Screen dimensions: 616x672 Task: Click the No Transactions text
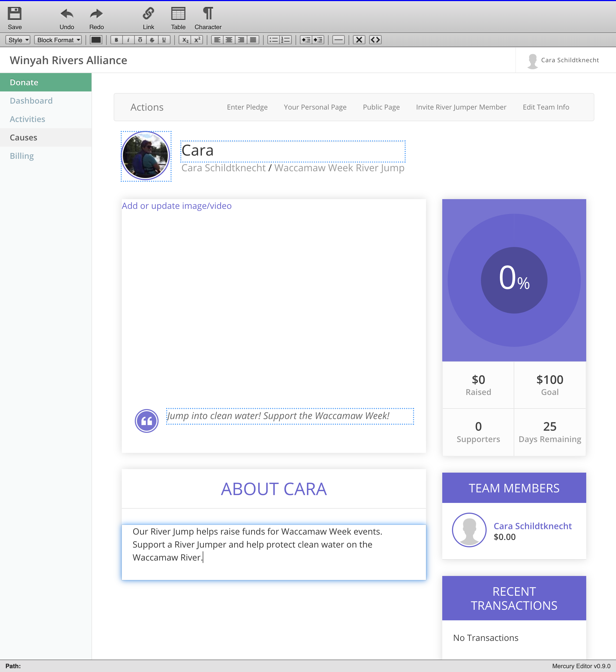point(486,638)
